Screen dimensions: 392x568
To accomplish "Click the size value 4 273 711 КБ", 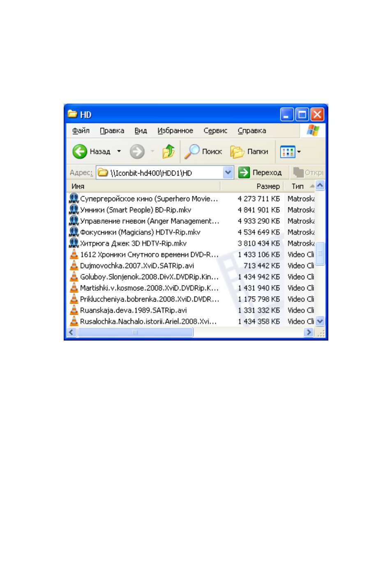I will tap(259, 199).
